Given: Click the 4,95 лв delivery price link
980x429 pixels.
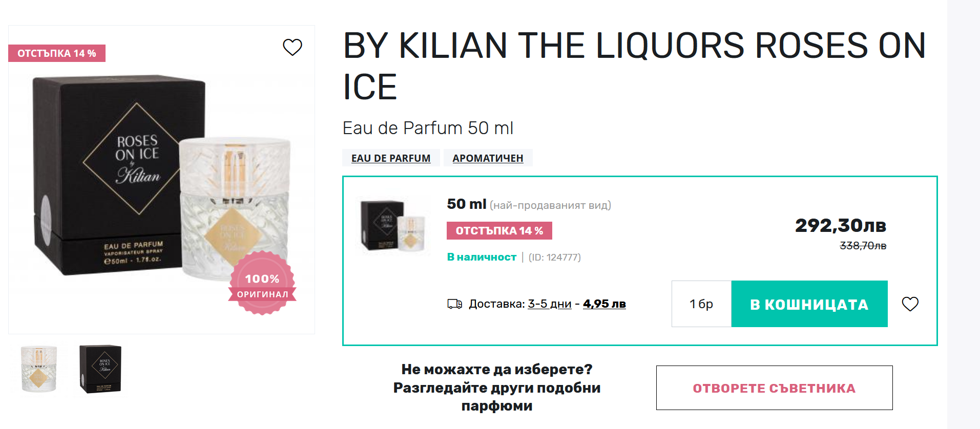Looking at the screenshot, I should pyautogui.click(x=604, y=304).
